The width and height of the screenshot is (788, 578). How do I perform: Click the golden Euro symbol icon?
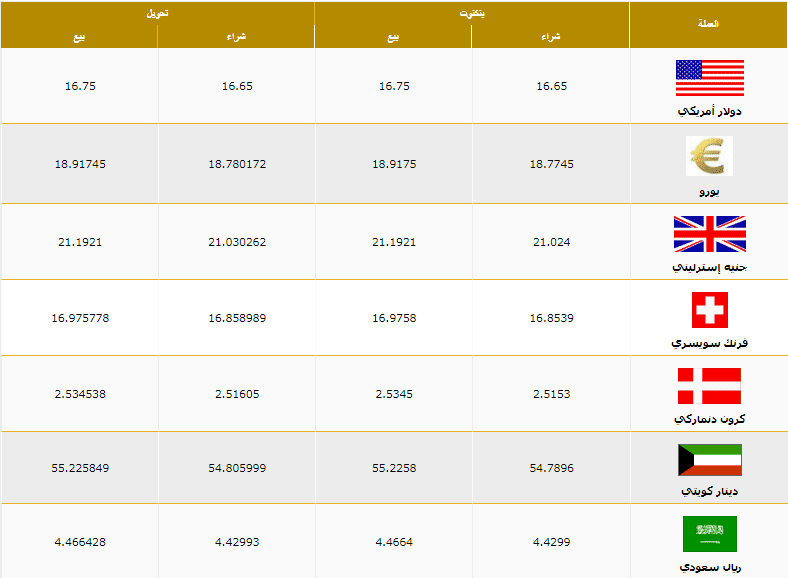click(709, 156)
